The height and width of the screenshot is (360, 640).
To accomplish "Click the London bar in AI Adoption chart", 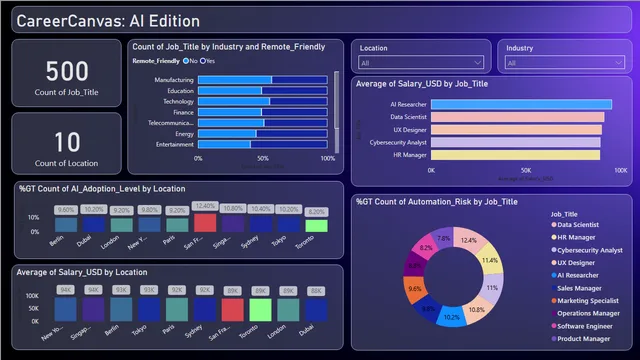I will pos(121,225).
